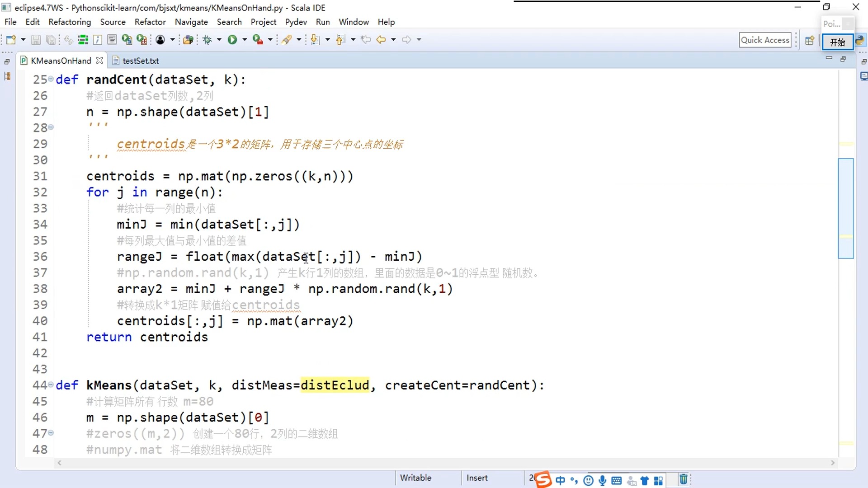
Task: Close the KMeansOnHand editor tab
Action: [x=99, y=60]
